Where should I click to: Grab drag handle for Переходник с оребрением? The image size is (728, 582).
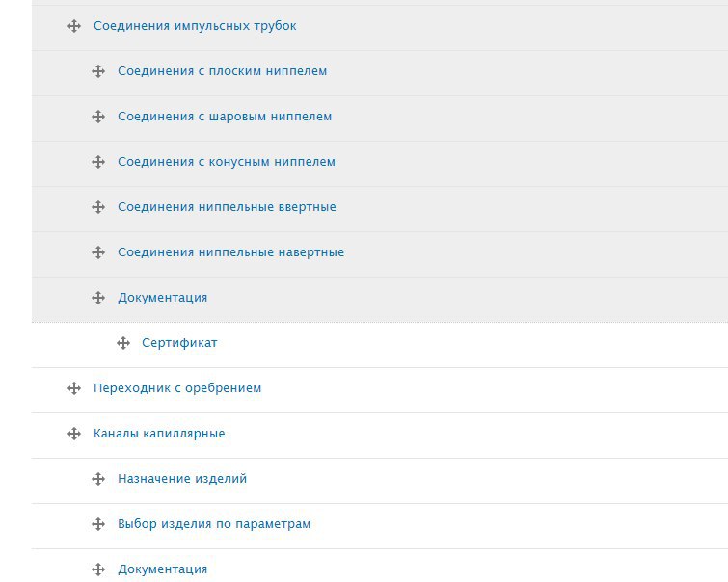click(x=74, y=388)
